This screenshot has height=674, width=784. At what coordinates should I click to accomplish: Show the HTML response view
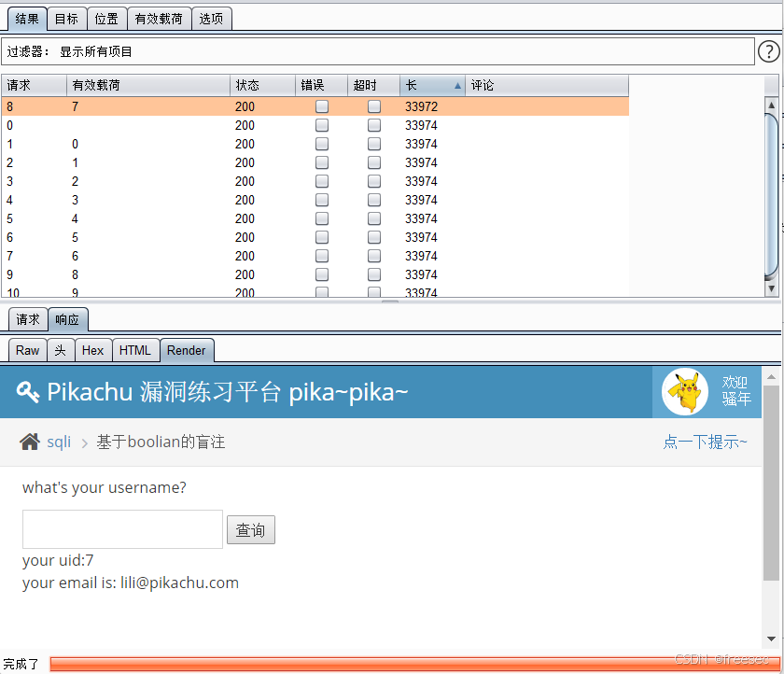135,350
